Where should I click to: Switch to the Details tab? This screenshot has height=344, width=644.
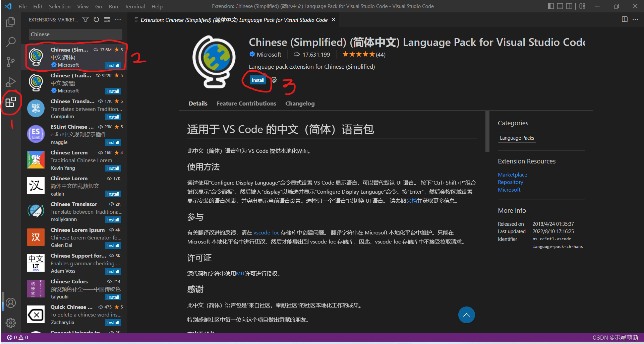click(198, 104)
